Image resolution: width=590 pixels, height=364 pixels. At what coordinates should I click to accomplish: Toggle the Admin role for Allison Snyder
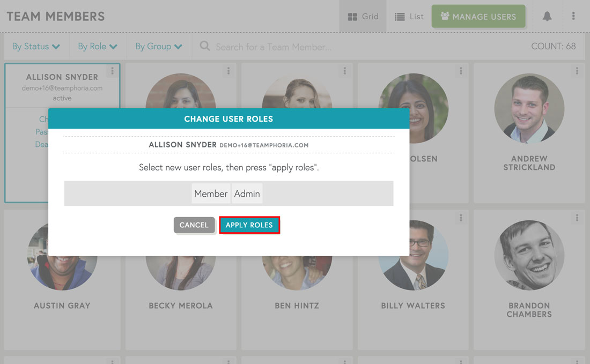pyautogui.click(x=247, y=194)
